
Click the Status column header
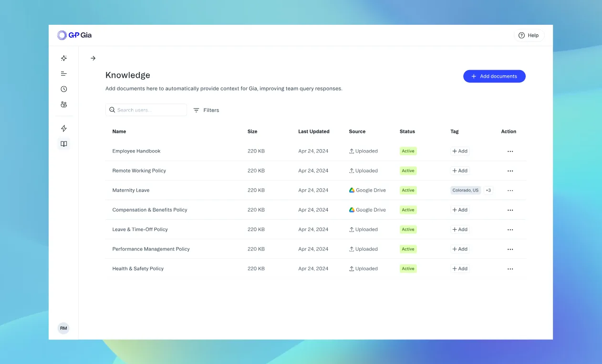(407, 131)
